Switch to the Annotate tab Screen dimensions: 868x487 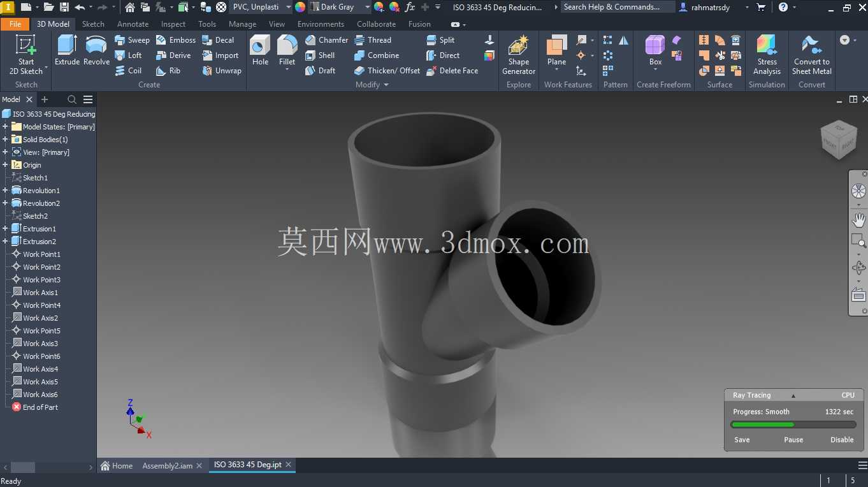click(133, 24)
